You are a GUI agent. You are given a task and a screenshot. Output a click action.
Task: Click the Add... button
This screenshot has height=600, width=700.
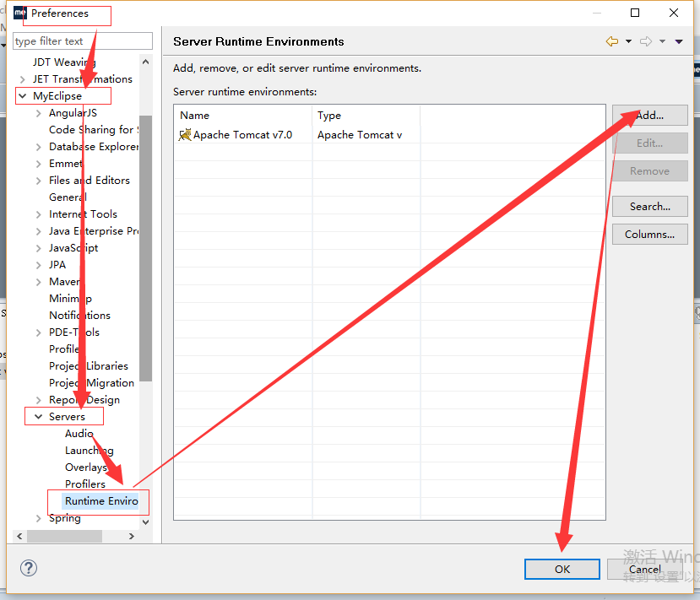click(649, 116)
